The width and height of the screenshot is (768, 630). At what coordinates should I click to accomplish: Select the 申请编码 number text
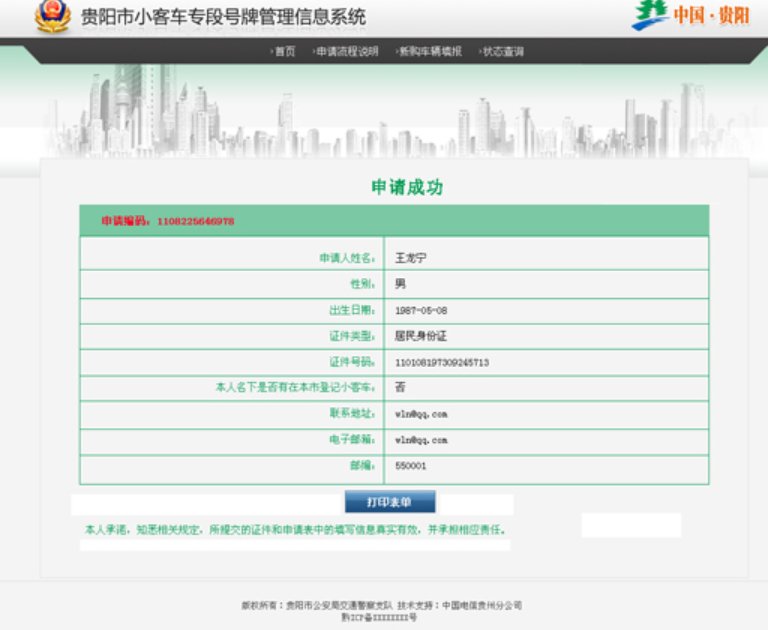pos(195,221)
